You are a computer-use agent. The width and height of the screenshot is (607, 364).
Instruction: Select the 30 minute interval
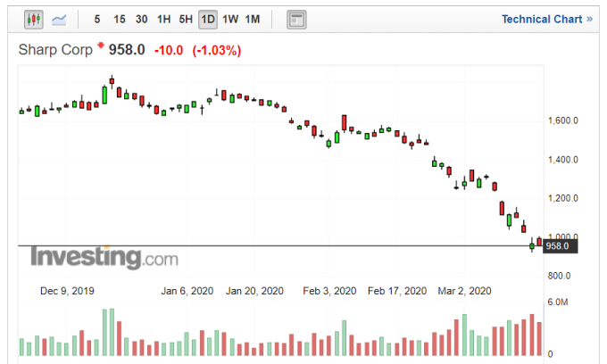coord(141,20)
